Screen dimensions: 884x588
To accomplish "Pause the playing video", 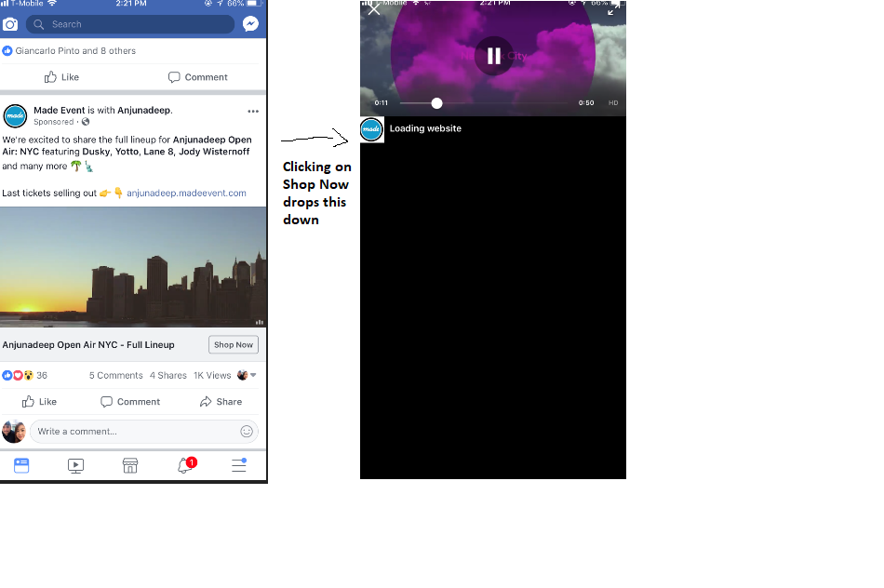I will (494, 56).
